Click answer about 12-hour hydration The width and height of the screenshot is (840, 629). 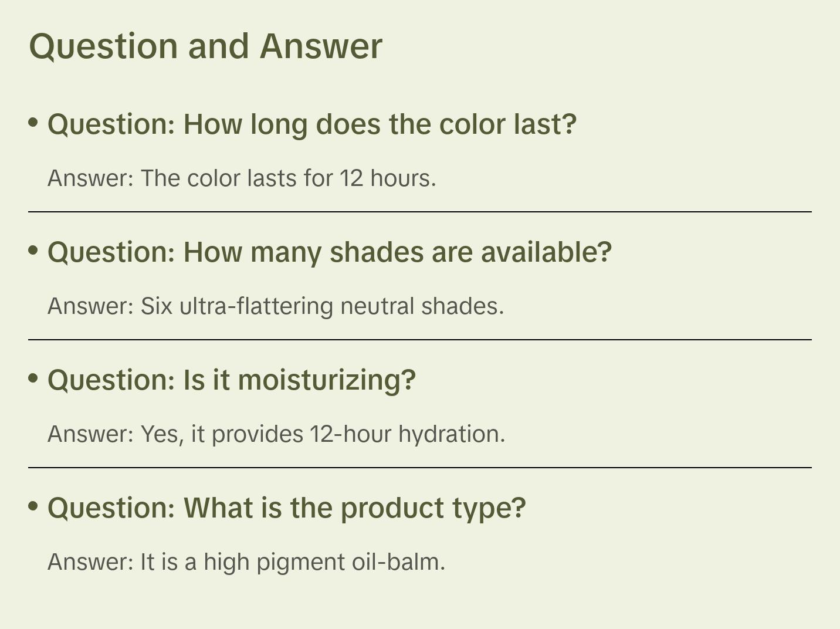point(276,434)
